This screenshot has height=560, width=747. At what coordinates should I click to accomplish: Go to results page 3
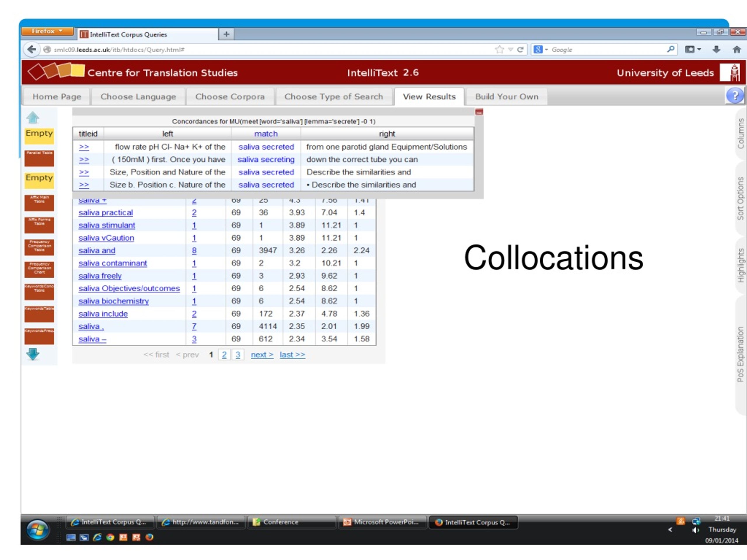tap(238, 355)
